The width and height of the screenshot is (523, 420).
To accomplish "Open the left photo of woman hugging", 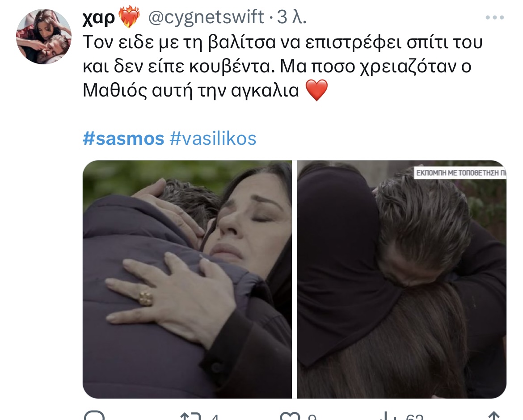I will click(x=187, y=279).
